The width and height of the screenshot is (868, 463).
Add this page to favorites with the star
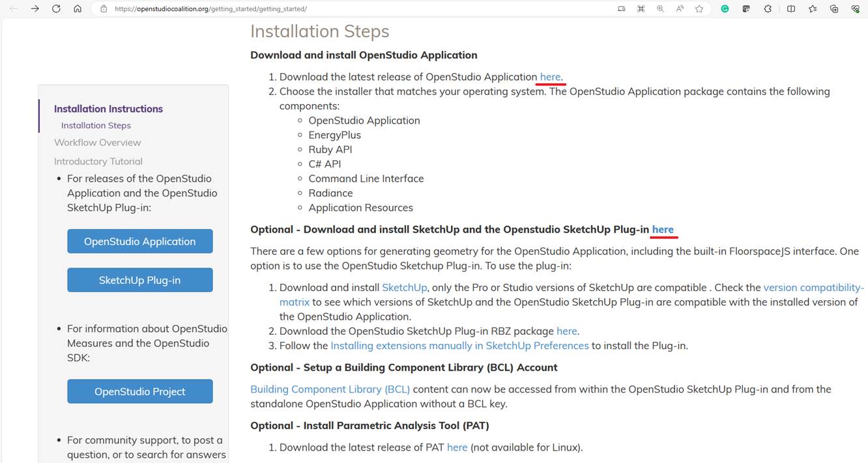[699, 9]
